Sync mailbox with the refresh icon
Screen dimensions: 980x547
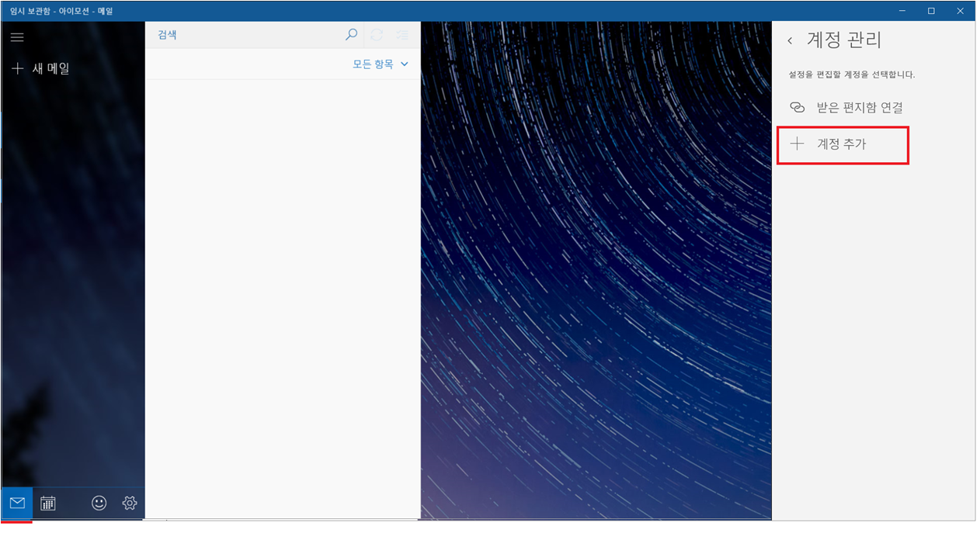(377, 35)
